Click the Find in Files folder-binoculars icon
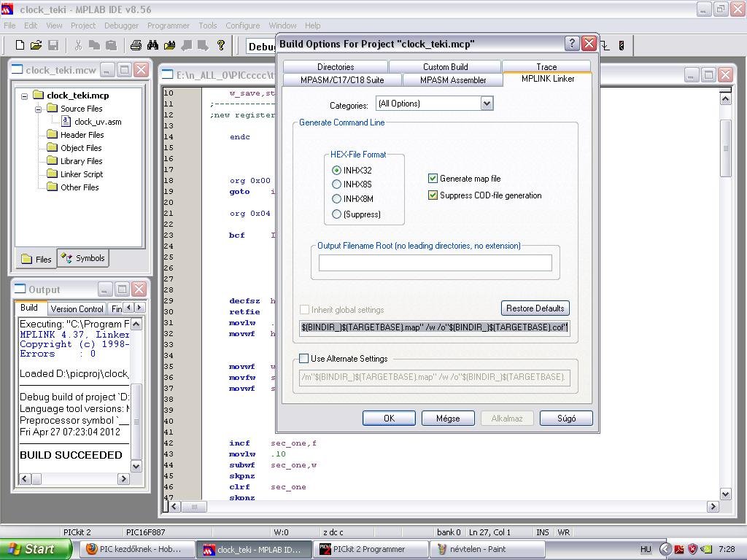Viewport: 747px width, 560px height. point(169,45)
